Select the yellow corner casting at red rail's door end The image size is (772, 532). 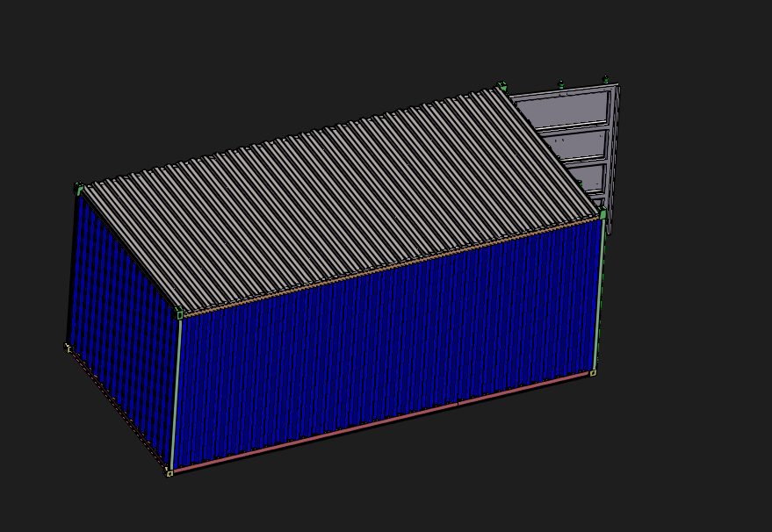pyautogui.click(x=593, y=373)
